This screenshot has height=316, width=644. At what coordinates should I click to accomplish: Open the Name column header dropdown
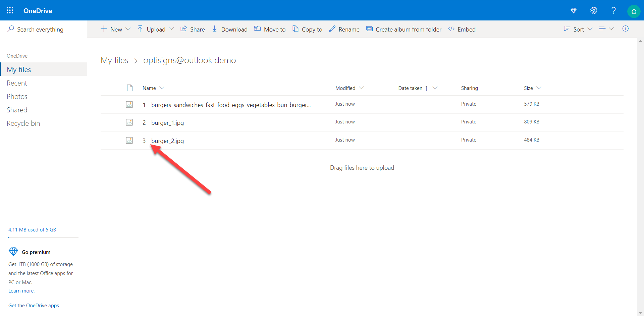point(153,88)
